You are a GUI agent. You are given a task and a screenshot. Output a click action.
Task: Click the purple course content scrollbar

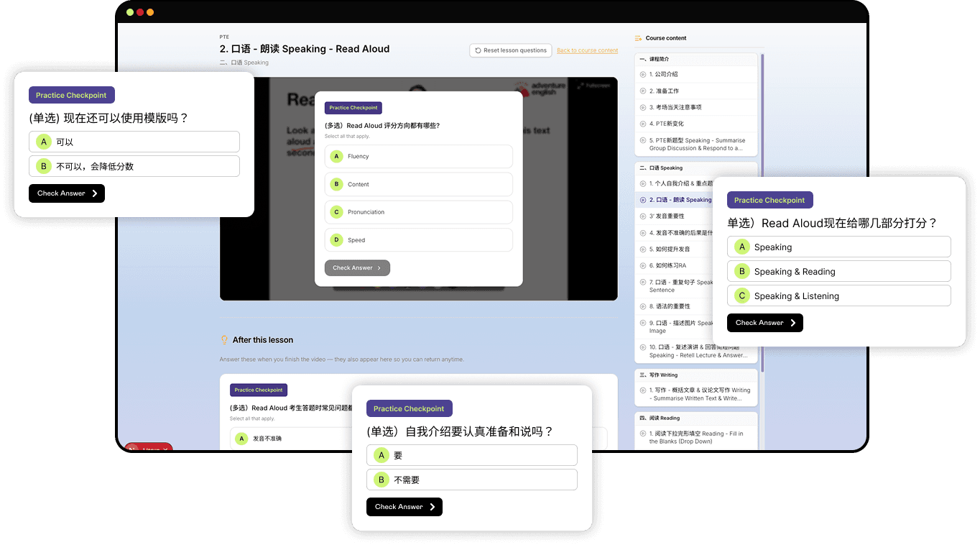click(x=762, y=212)
